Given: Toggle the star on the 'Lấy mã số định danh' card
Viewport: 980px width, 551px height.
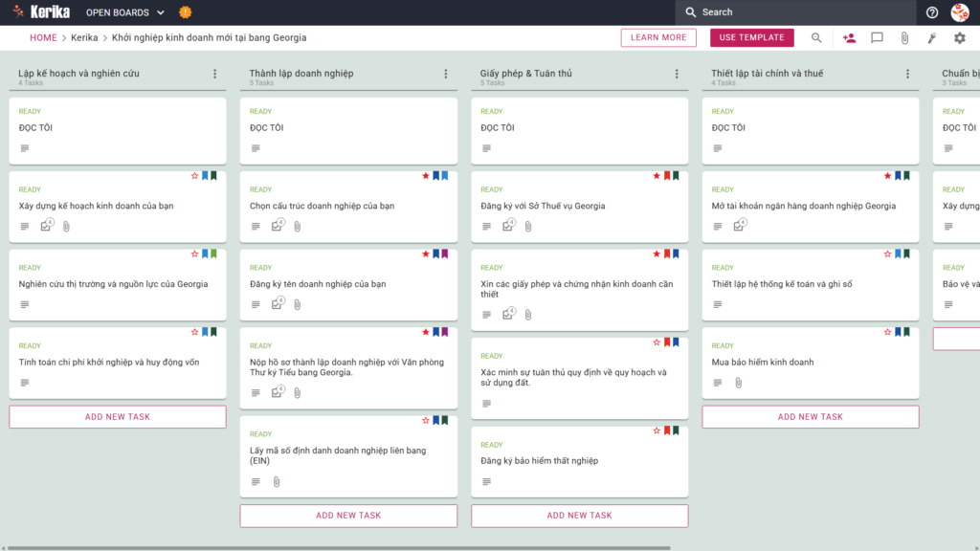Looking at the screenshot, I should click(426, 421).
